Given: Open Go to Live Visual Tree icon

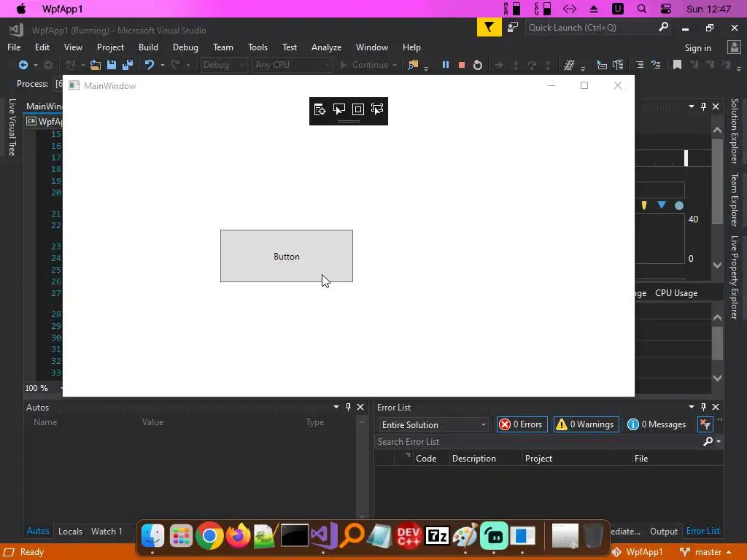Looking at the screenshot, I should (x=320, y=110).
